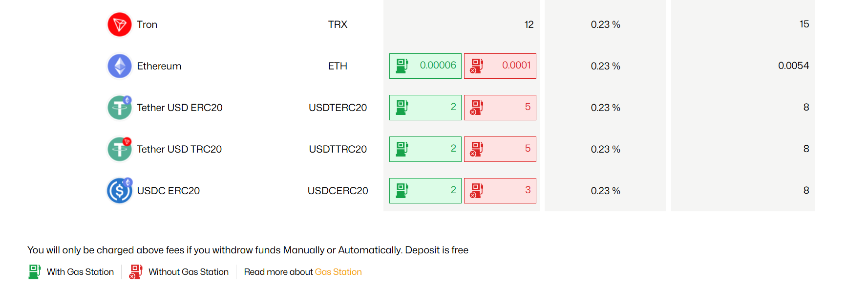Toggle the green gas station fee for USDTERC20
This screenshot has height=292, width=868.
pos(425,107)
